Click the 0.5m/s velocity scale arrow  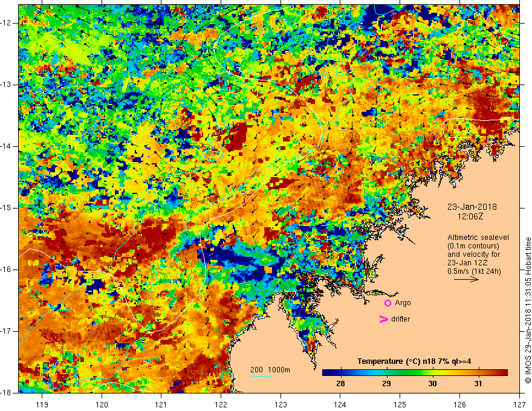coord(466,279)
